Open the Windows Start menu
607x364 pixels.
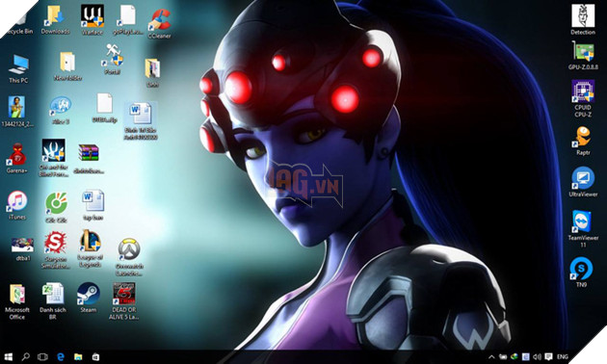pyautogui.click(x=8, y=356)
